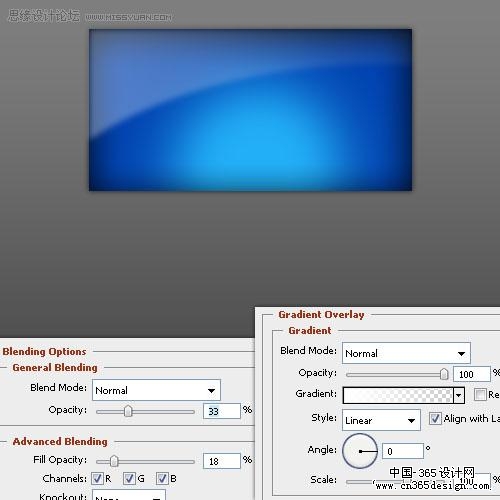Click the Fill Opacity field showing 18
The image size is (500, 500).
point(222,461)
